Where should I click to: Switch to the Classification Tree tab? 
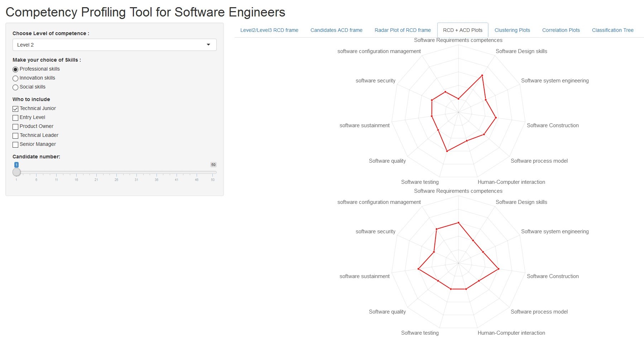(x=612, y=30)
